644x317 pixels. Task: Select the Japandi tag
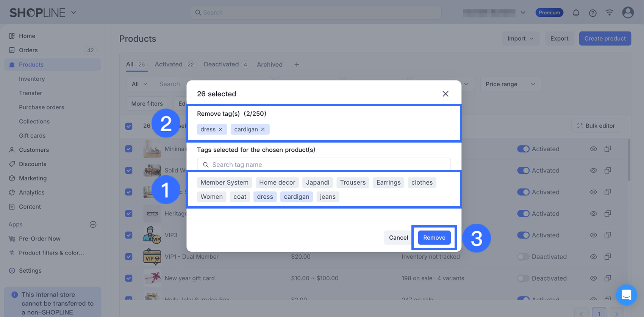point(317,182)
